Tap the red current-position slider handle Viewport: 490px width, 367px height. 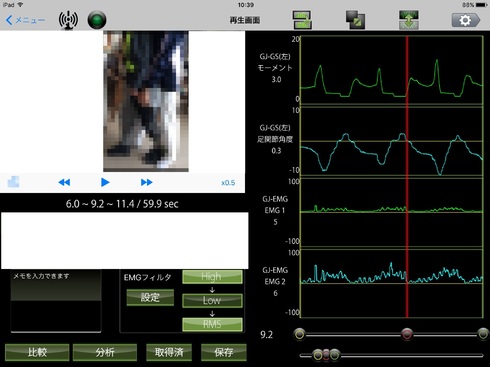pos(407,334)
